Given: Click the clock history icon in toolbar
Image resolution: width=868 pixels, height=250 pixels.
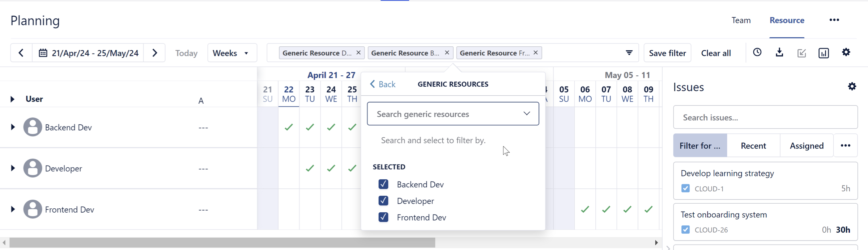Looking at the screenshot, I should (x=757, y=53).
